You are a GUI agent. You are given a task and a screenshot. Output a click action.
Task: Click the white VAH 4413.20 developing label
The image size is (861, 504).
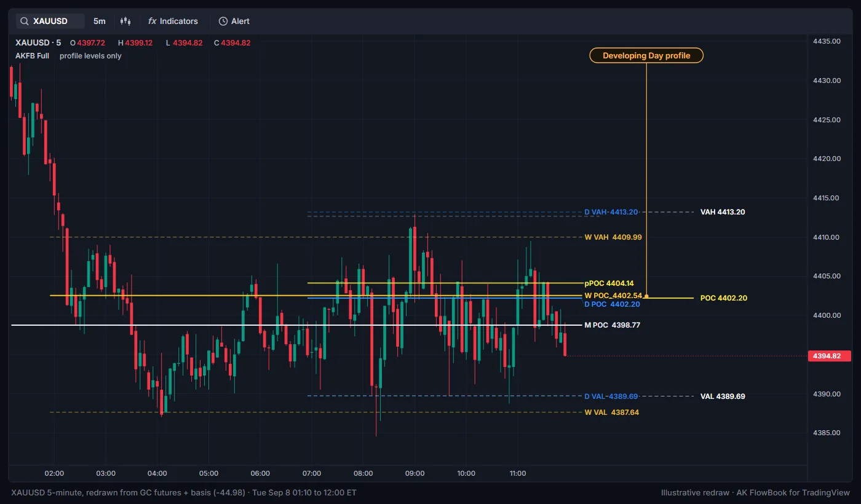723,212
